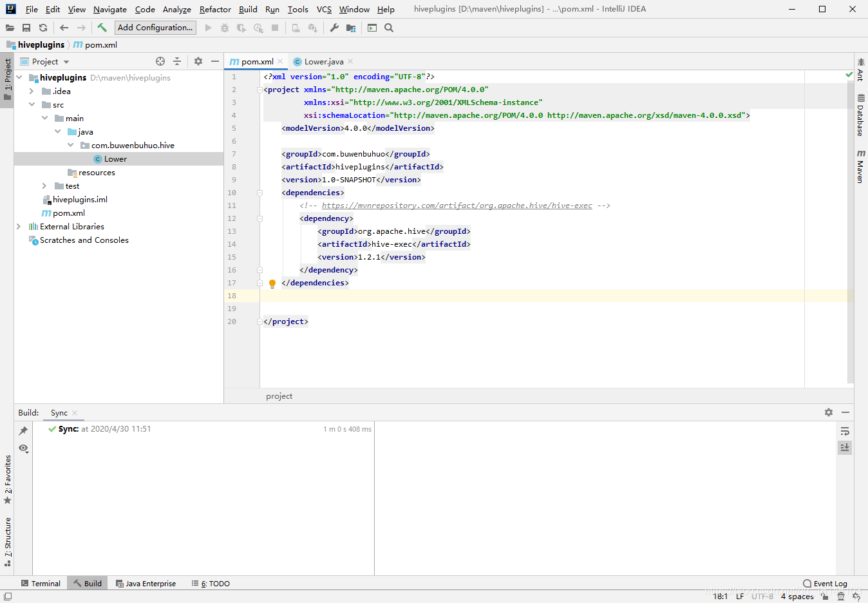Click LF line separator in status bar
The image size is (868, 603).
point(740,596)
